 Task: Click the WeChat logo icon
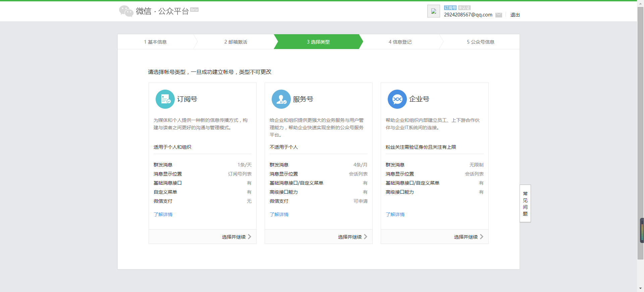click(x=126, y=11)
